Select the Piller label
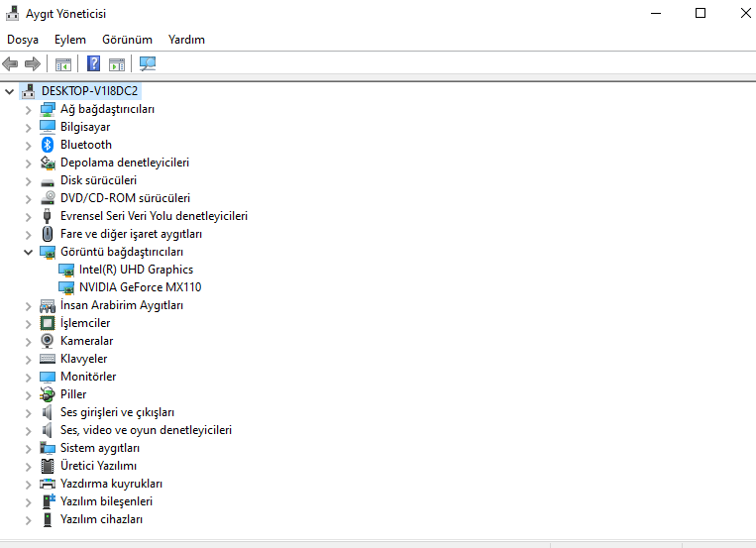756x548 pixels. pyautogui.click(x=73, y=394)
